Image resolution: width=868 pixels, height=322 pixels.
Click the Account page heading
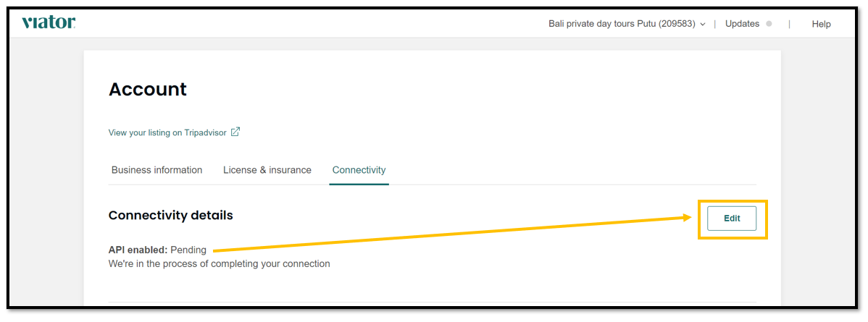pyautogui.click(x=148, y=89)
